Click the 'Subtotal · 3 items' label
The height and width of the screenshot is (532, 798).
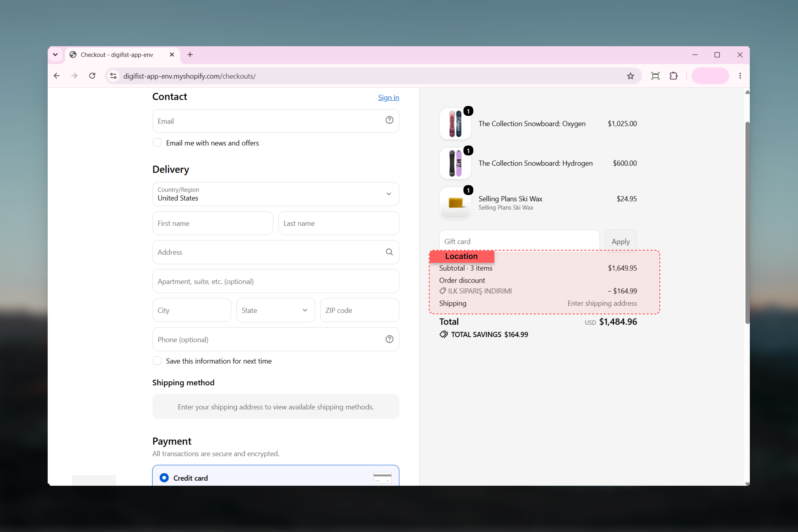(466, 268)
